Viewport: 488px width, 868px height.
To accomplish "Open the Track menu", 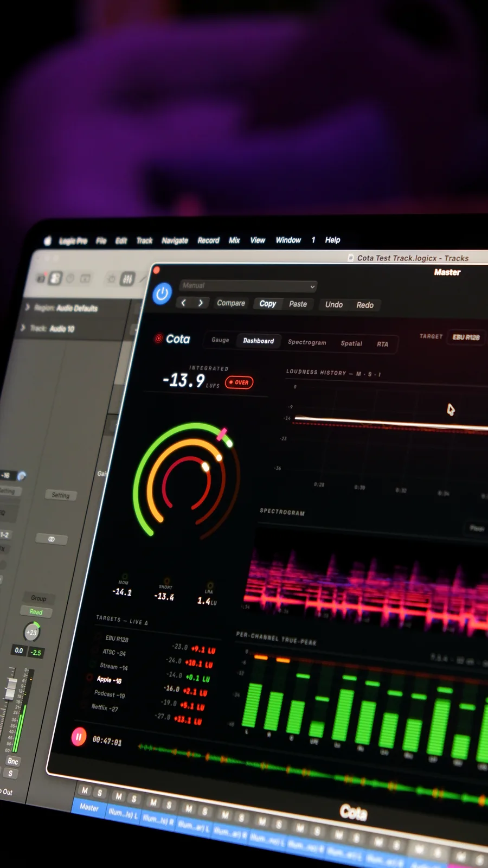I will [144, 240].
